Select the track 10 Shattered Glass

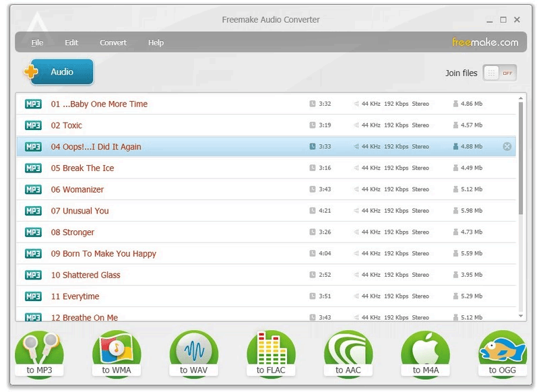[266, 275]
